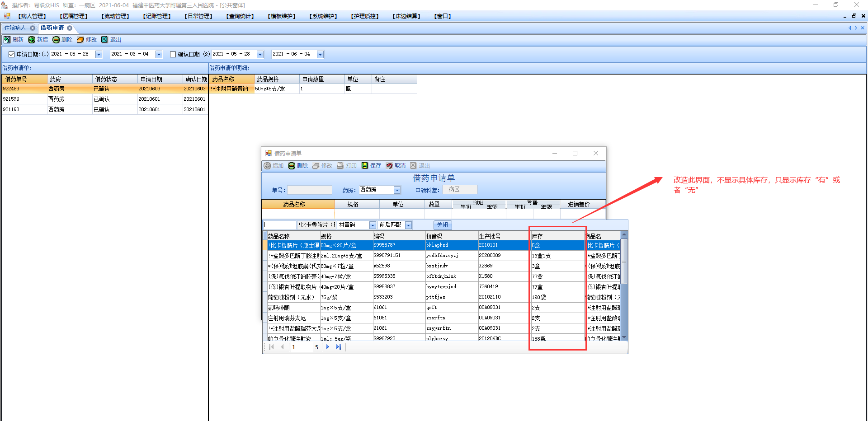Click the drug search text input field
The width and height of the screenshot is (868, 421).
[x=280, y=225]
